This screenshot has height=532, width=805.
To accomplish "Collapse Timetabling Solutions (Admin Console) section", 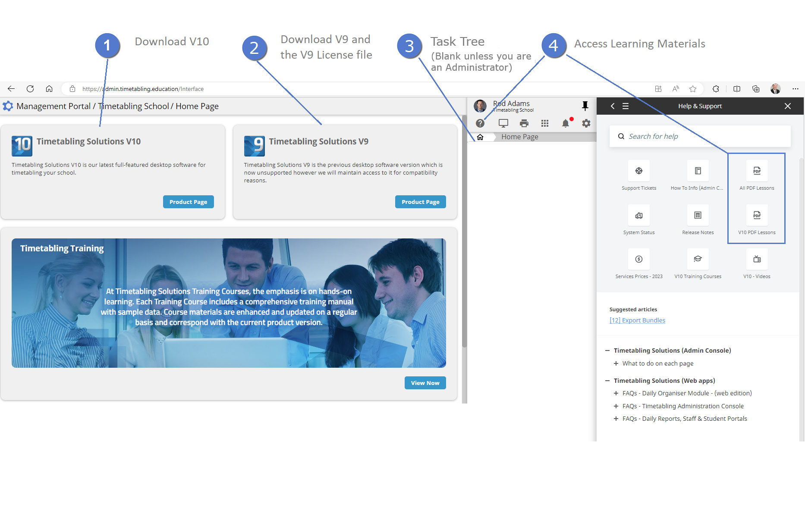I will tap(607, 350).
